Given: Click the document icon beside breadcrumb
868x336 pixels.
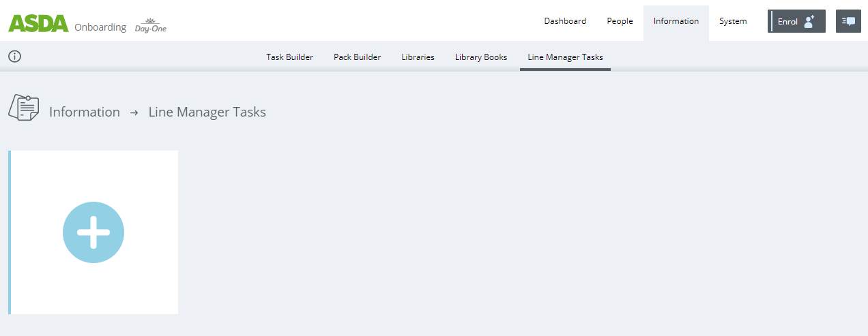Looking at the screenshot, I should tap(23, 108).
